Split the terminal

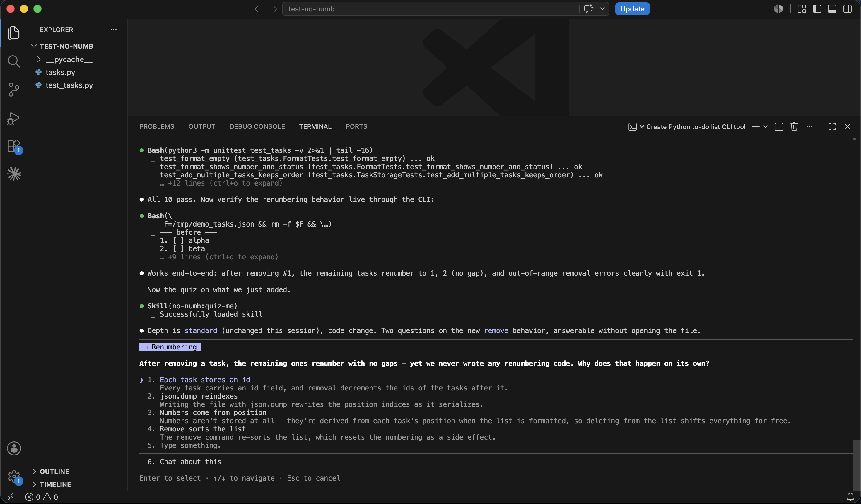pos(779,127)
